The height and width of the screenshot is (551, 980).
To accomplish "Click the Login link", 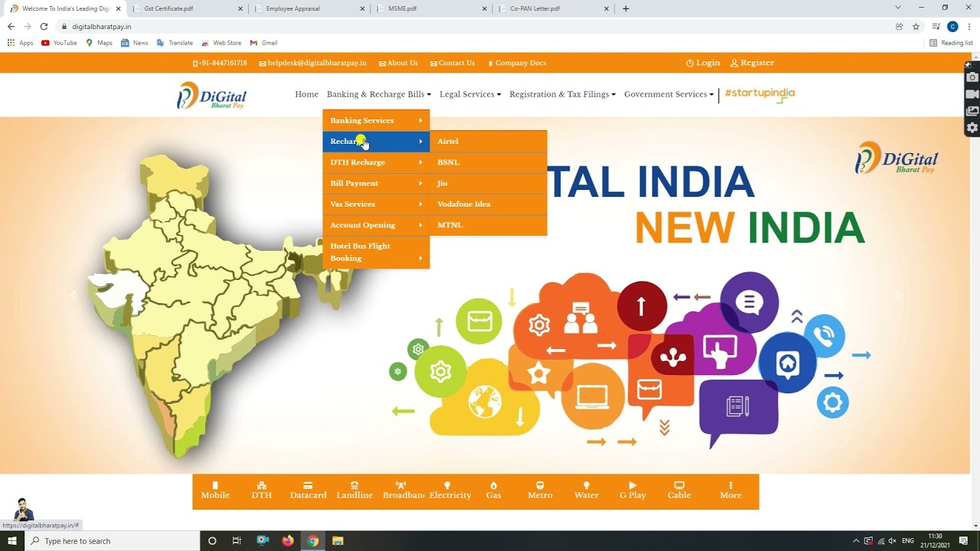I will tap(703, 63).
